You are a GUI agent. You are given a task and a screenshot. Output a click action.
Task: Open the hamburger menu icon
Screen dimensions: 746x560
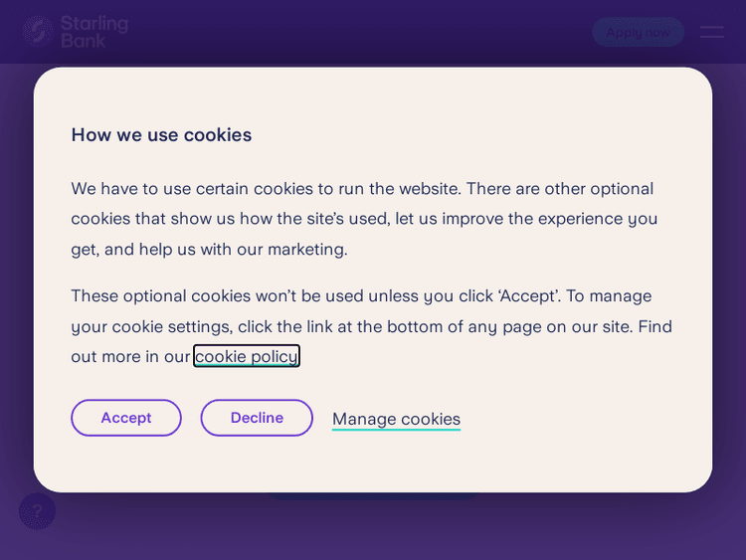(x=711, y=32)
